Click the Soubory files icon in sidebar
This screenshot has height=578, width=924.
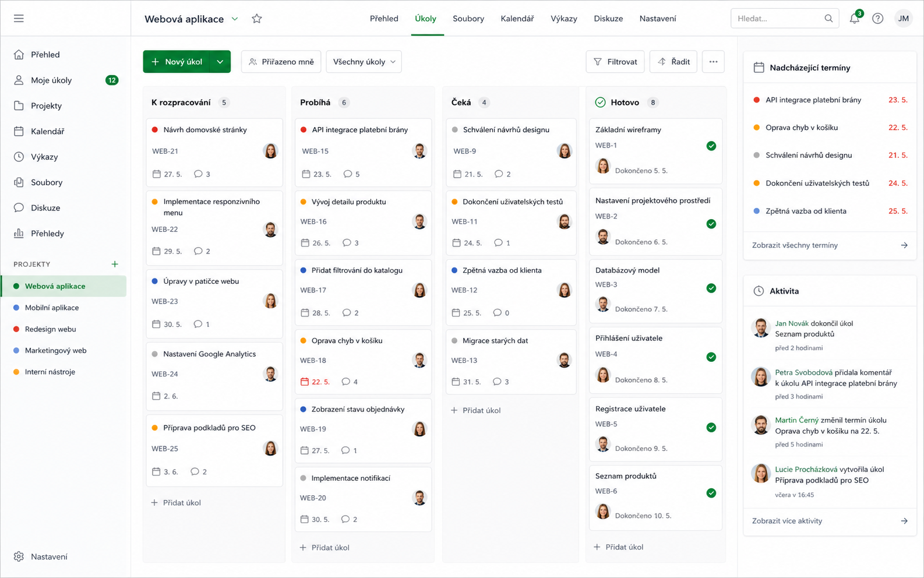19,182
